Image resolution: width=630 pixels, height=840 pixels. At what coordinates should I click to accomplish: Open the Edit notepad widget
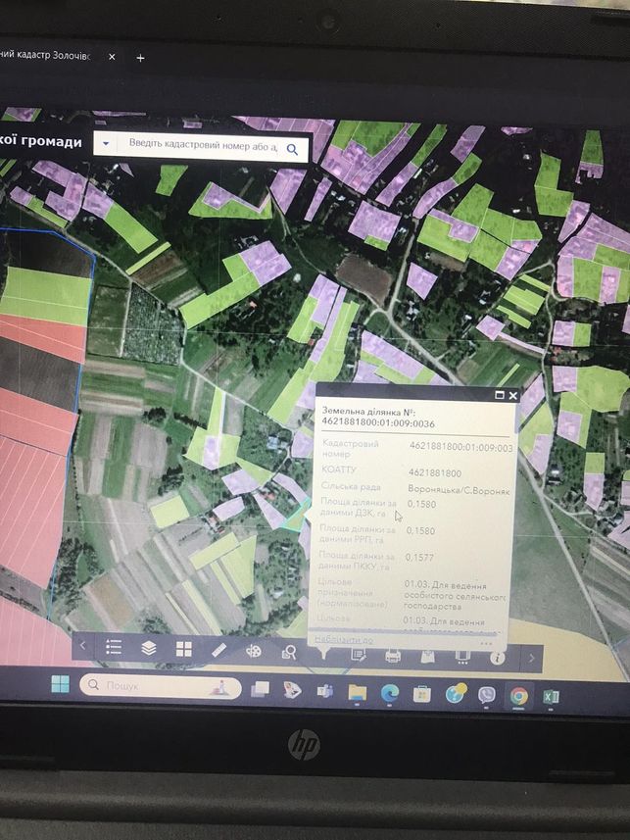click(358, 654)
